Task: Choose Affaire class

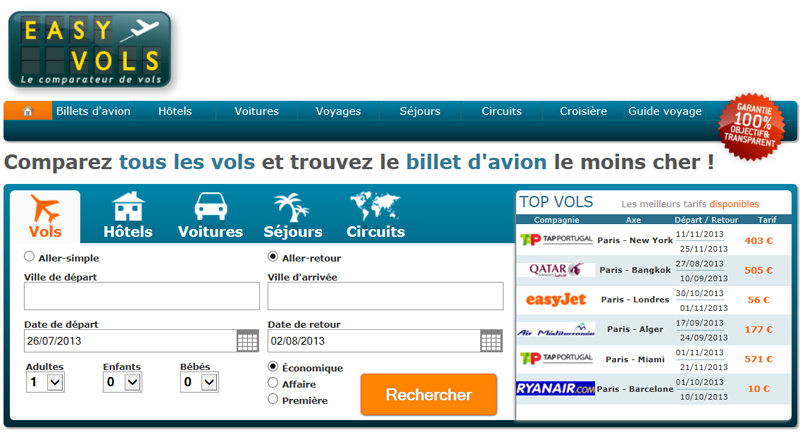Action: [x=273, y=383]
